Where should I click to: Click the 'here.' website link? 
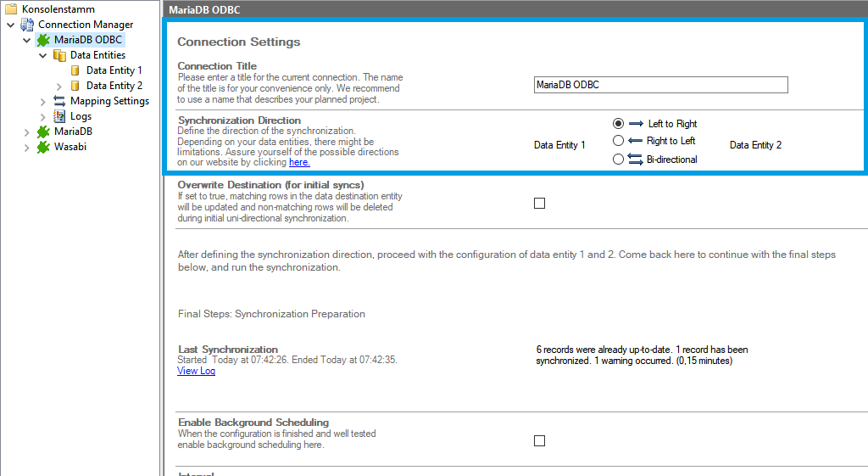pos(299,162)
